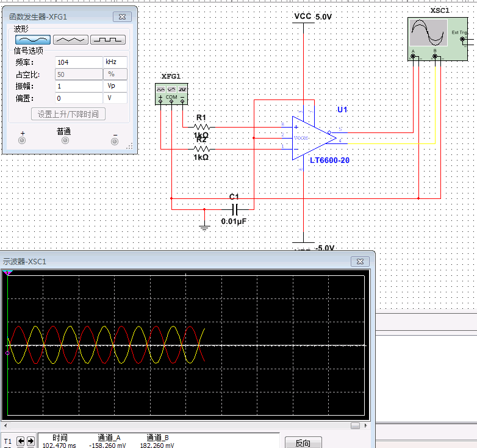
Task: Move cursor T1 left with arrow button
Action: [x=20, y=441]
